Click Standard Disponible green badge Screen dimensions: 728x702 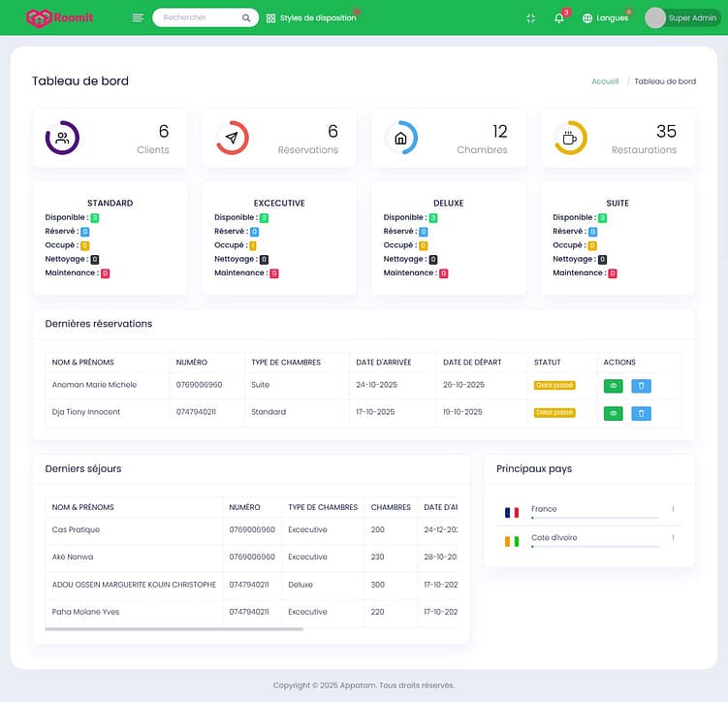pyautogui.click(x=95, y=218)
